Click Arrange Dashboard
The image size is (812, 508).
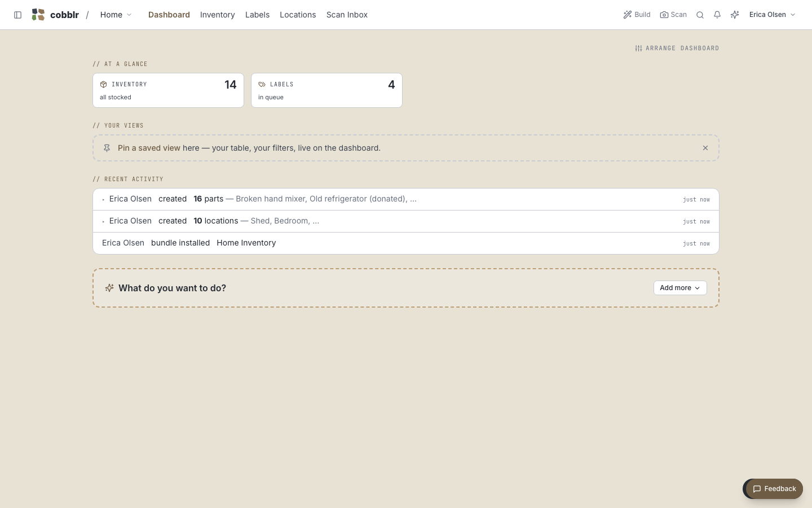click(x=677, y=48)
